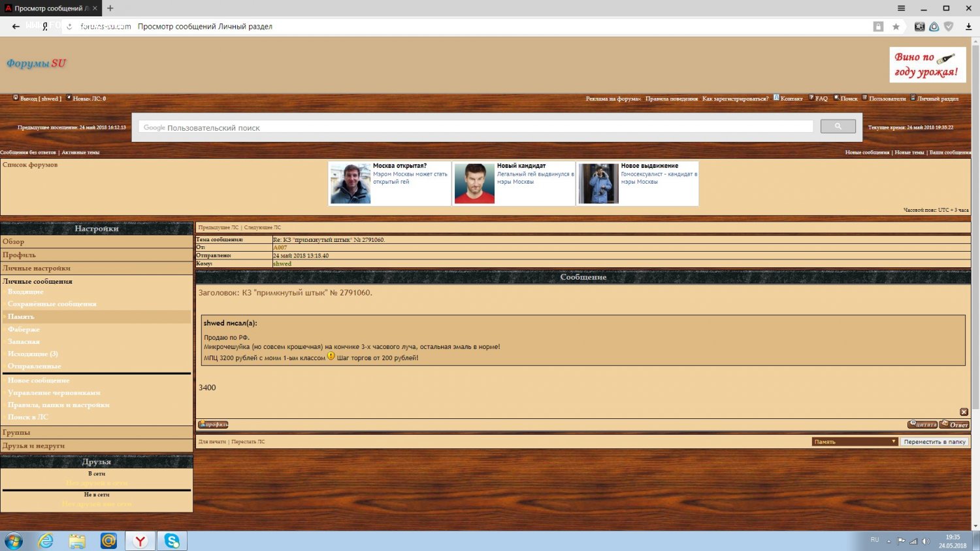Bookmark page with the star icon
980x551 pixels.
pyautogui.click(x=896, y=27)
